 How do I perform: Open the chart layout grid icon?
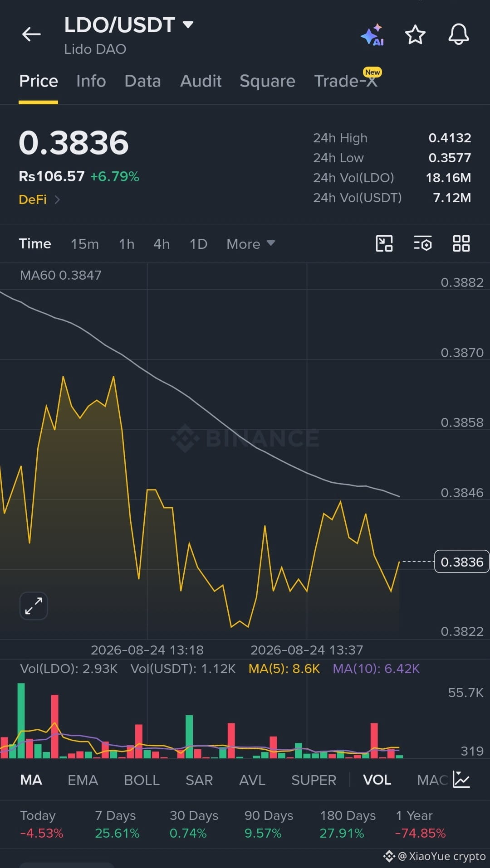(461, 243)
